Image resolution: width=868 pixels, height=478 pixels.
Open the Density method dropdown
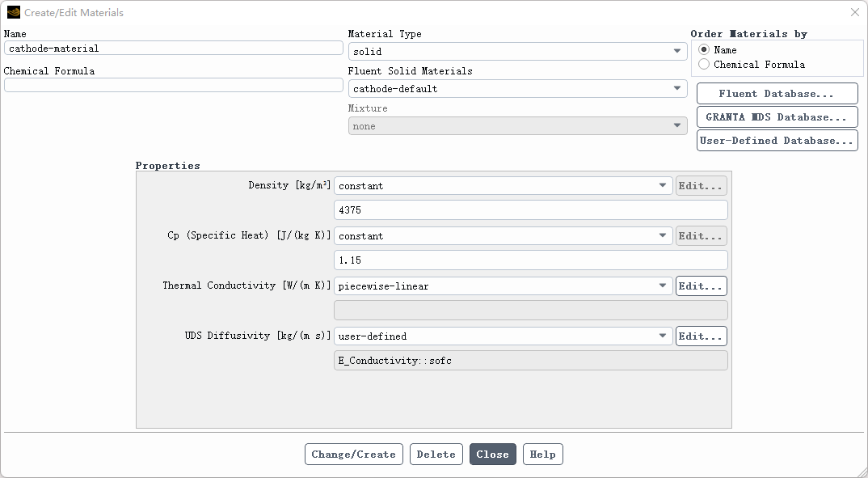tap(503, 186)
